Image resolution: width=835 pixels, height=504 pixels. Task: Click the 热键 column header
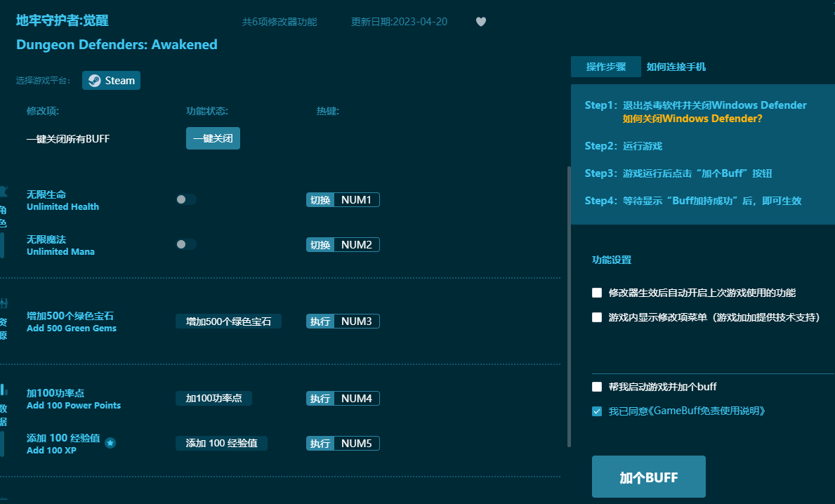click(x=327, y=111)
